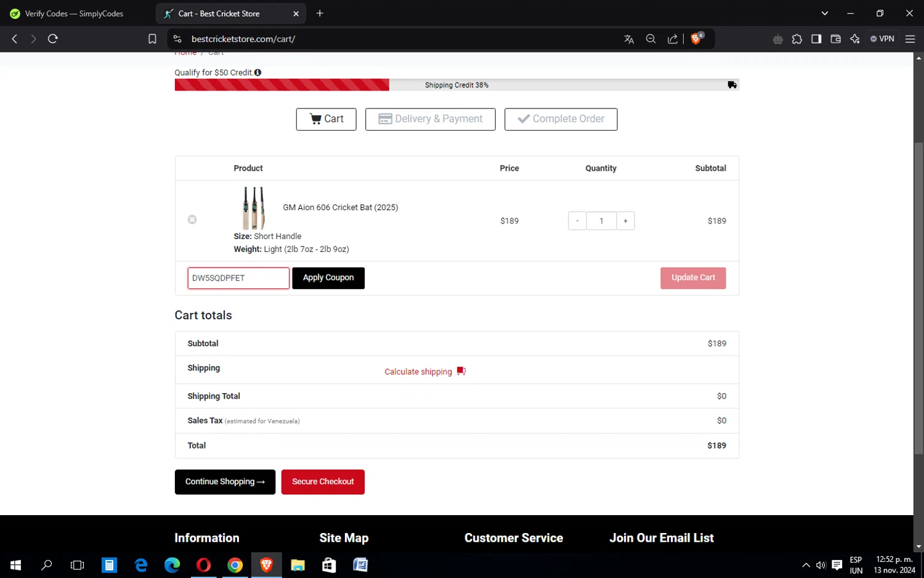
Task: Open a new browser tab
Action: pyautogui.click(x=320, y=14)
